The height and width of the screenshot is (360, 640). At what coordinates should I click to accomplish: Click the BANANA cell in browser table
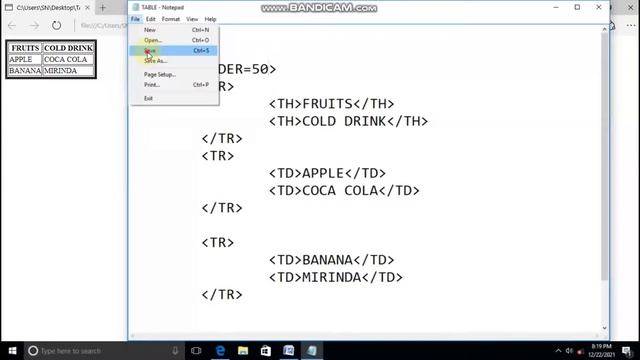pyautogui.click(x=25, y=71)
